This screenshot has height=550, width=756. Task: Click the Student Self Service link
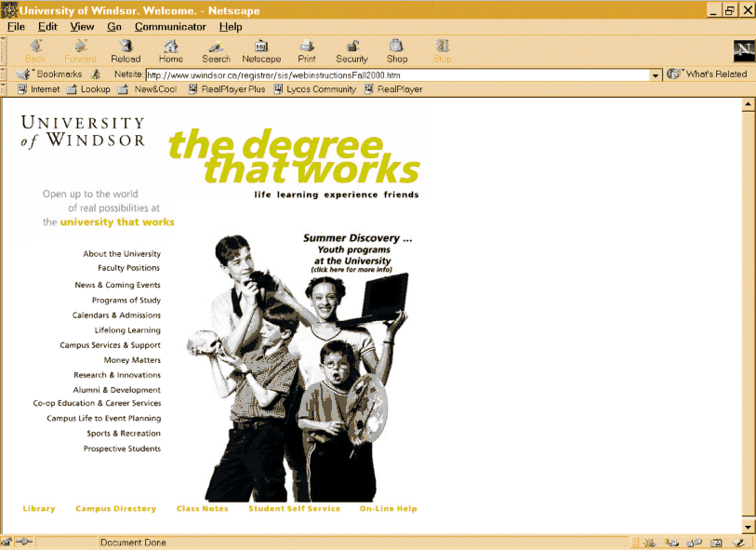click(294, 509)
